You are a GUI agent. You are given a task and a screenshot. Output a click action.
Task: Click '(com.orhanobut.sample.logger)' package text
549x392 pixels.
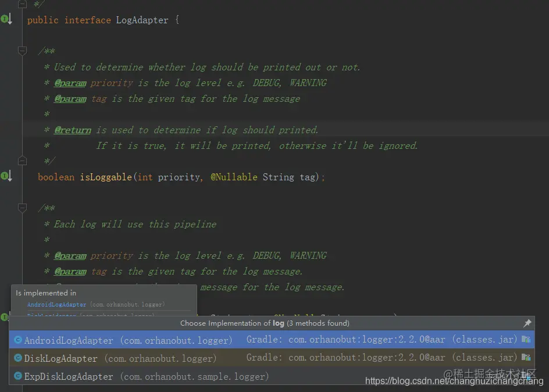pyautogui.click(x=194, y=376)
